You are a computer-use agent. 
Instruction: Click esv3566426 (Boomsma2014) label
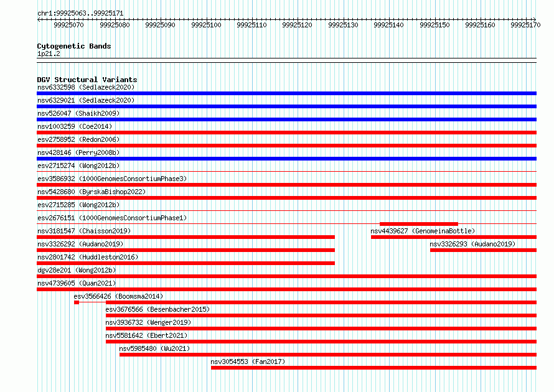(118, 296)
